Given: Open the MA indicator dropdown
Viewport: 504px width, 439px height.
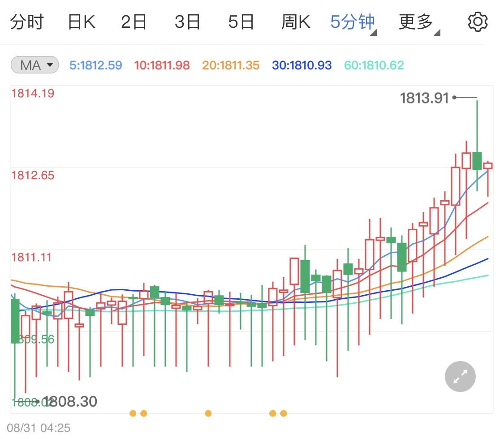Looking at the screenshot, I should tap(34, 65).
